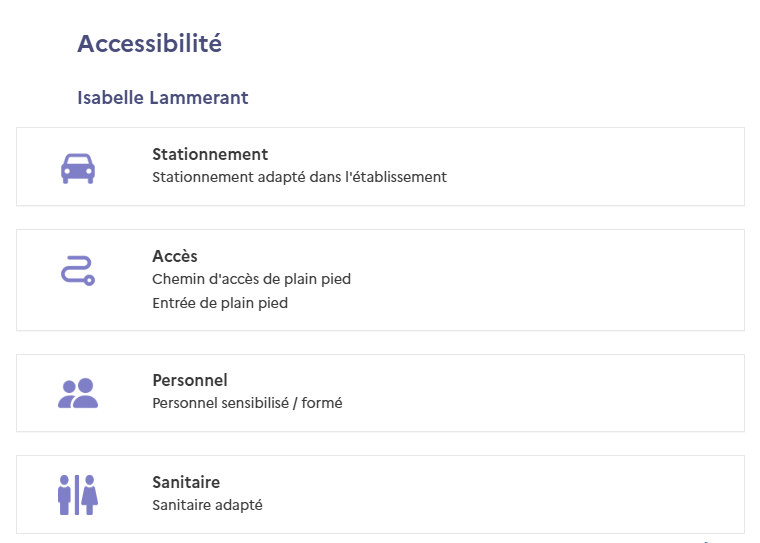Select the Stationnement heading
Image resolution: width=760 pixels, height=543 pixels.
click(x=210, y=154)
